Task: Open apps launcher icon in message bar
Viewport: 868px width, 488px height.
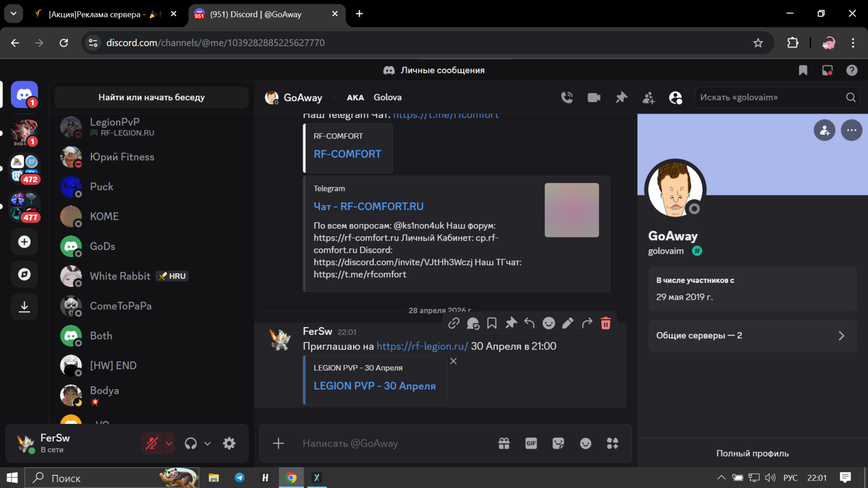Action: point(613,443)
